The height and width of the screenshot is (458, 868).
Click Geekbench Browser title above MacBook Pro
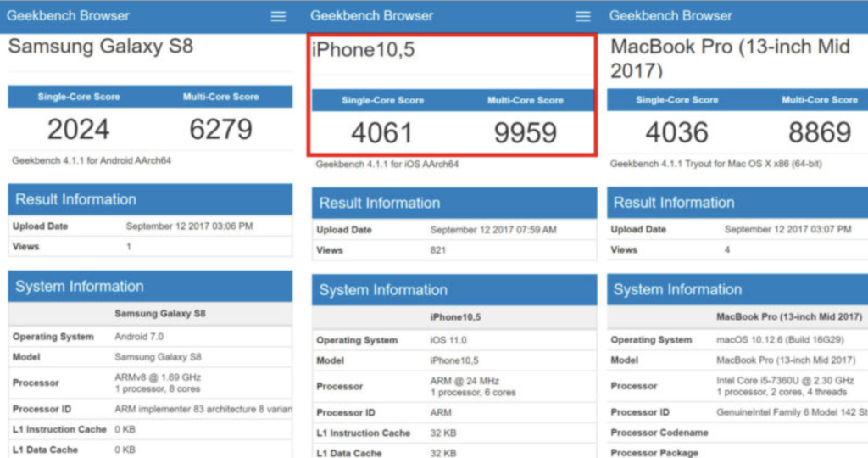click(x=670, y=15)
